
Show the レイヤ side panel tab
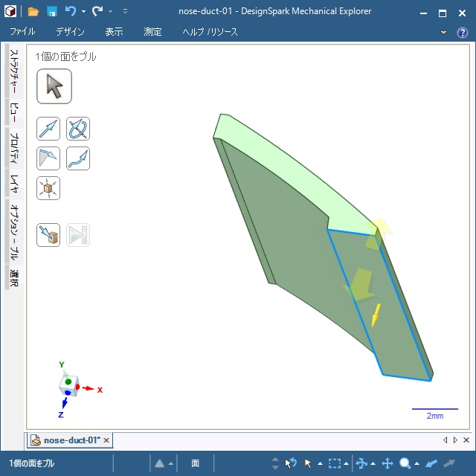pyautogui.click(x=13, y=183)
